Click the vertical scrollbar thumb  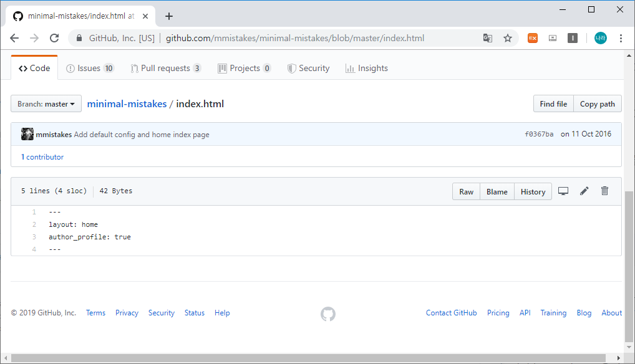pyautogui.click(x=629, y=266)
